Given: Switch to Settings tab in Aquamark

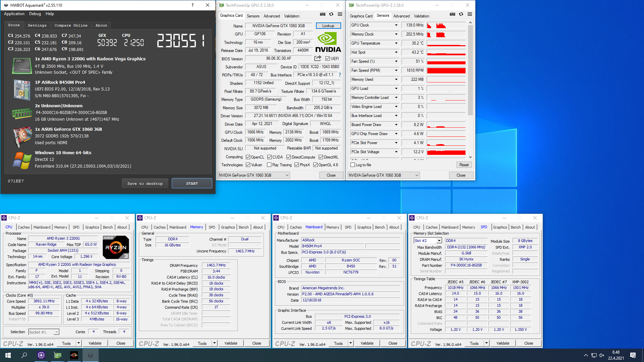Looking at the screenshot, I should click(37, 25).
